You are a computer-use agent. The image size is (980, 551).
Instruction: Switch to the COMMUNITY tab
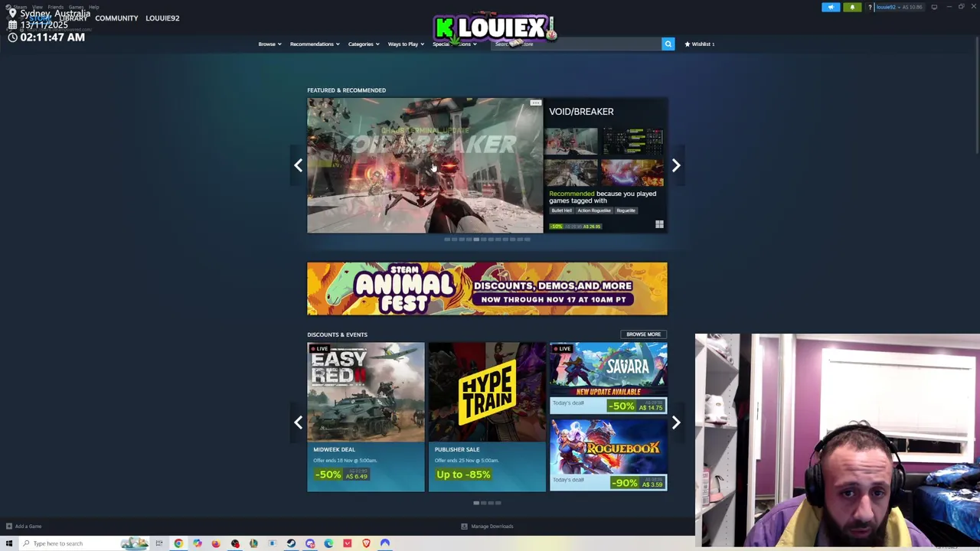116,18
